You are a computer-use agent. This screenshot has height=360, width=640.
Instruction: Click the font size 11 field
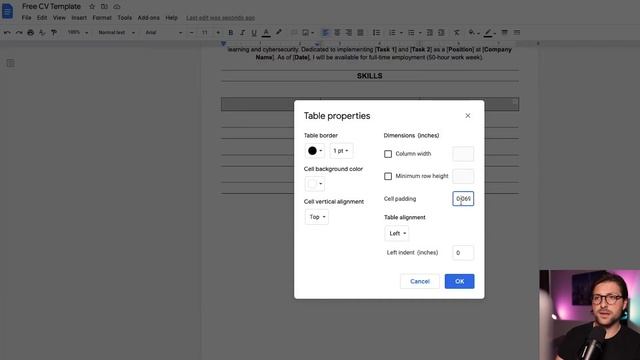pyautogui.click(x=204, y=33)
